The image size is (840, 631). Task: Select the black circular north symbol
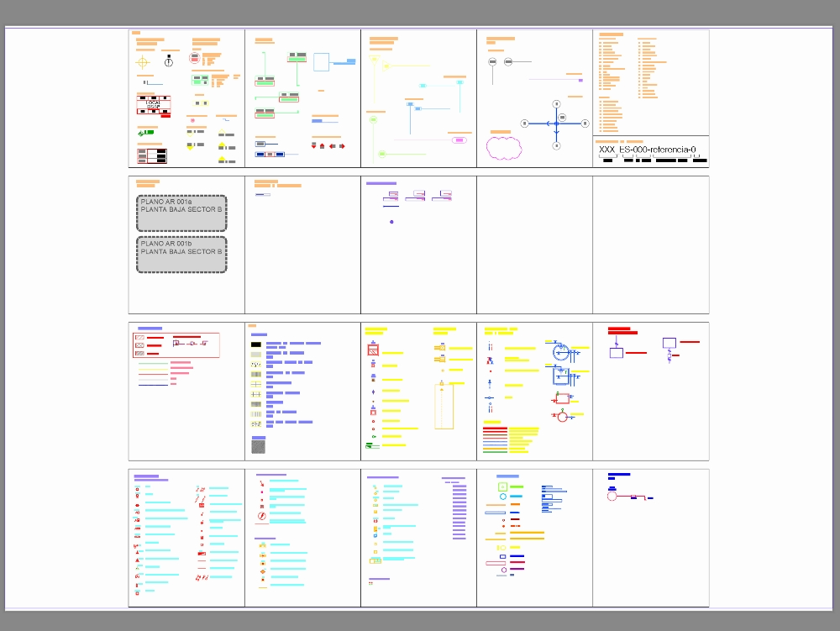click(169, 61)
